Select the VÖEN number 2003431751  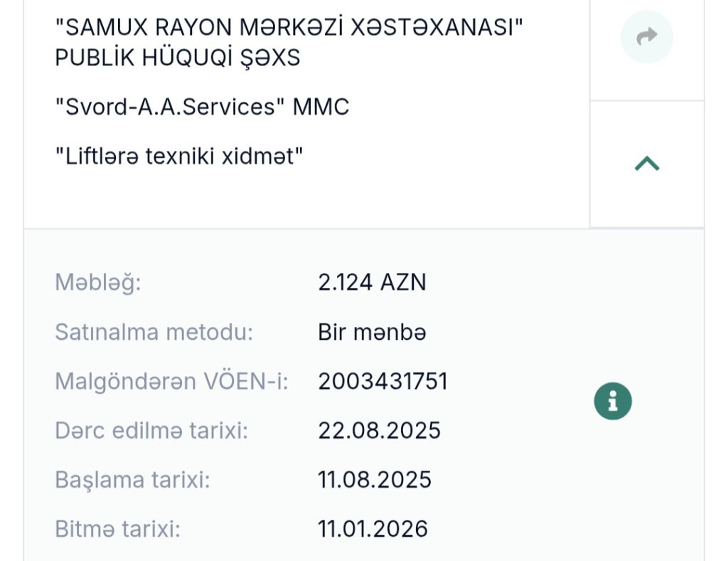click(382, 381)
